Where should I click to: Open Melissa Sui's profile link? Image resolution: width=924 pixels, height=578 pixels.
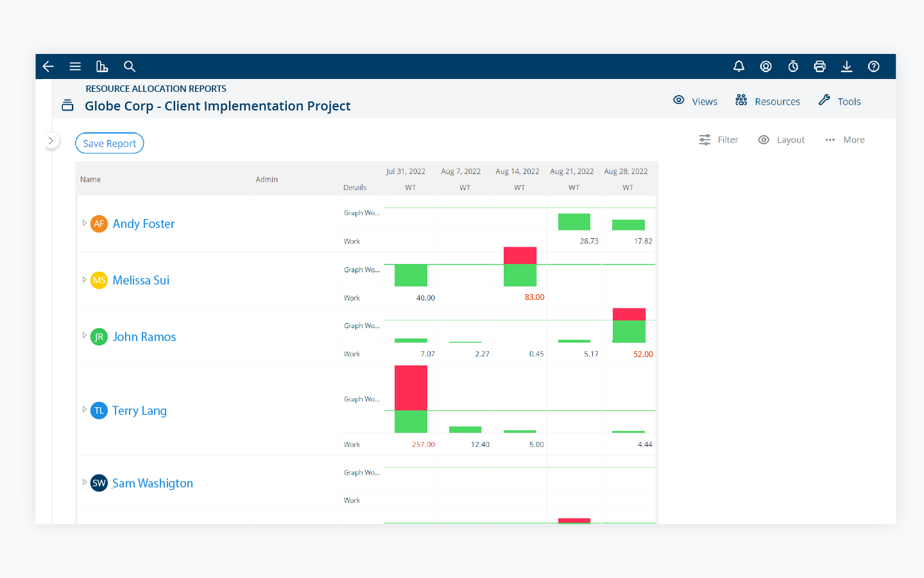tap(141, 280)
